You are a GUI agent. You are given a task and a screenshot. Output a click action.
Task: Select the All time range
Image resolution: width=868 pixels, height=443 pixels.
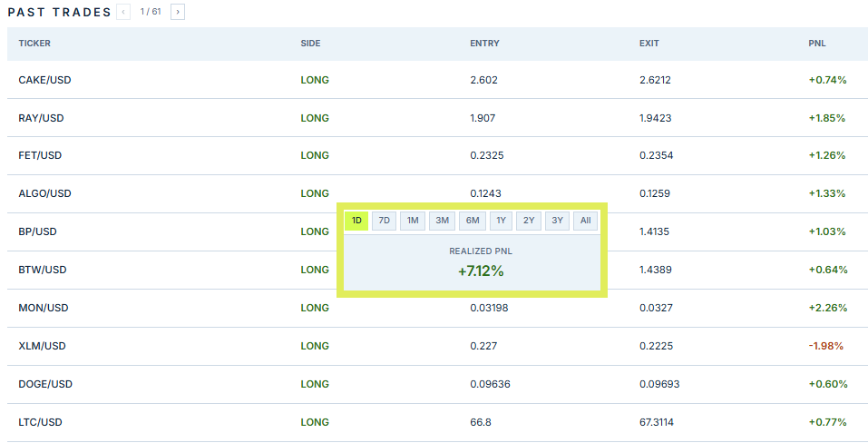tap(586, 221)
